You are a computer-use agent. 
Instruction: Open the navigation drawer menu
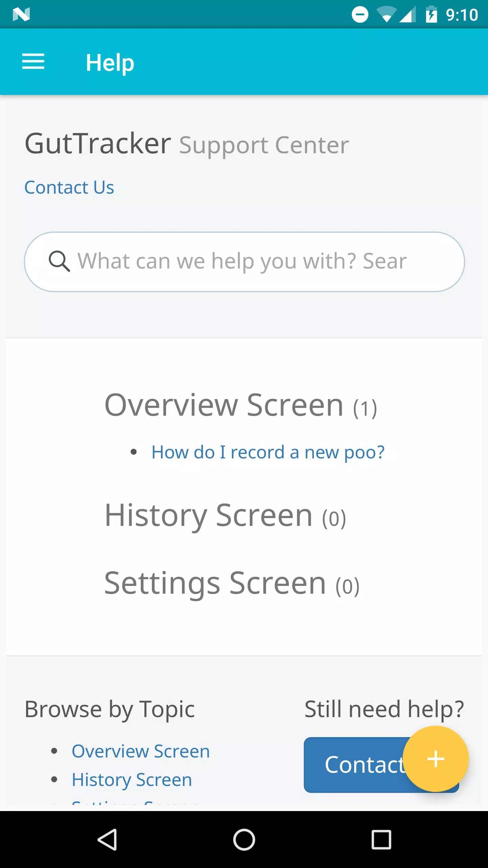coord(34,62)
